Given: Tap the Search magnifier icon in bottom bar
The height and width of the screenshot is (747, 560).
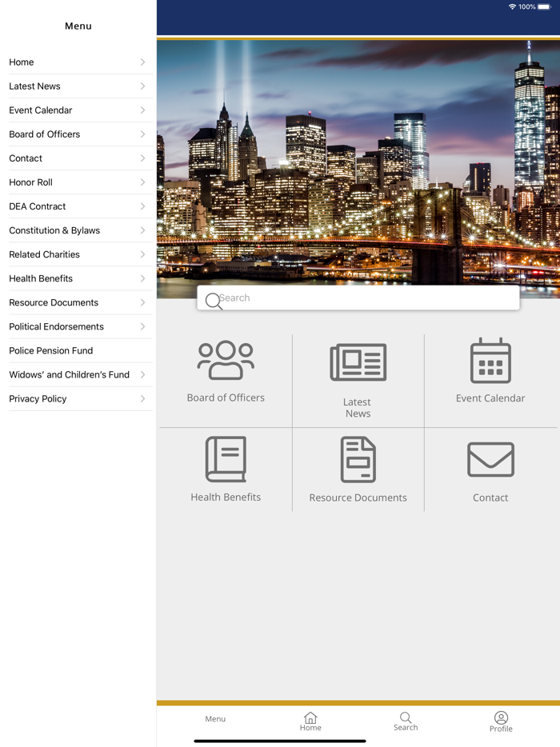Looking at the screenshot, I should coord(406,717).
